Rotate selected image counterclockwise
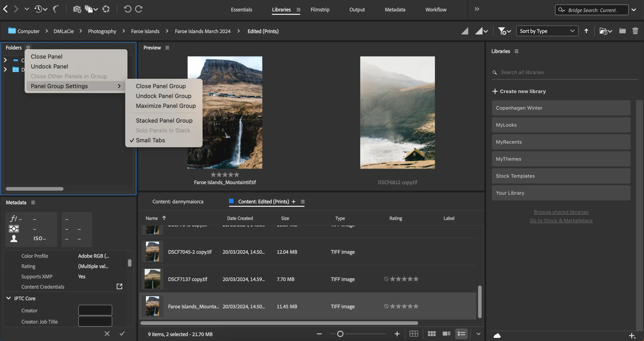The height and width of the screenshot is (341, 644). pos(128,9)
